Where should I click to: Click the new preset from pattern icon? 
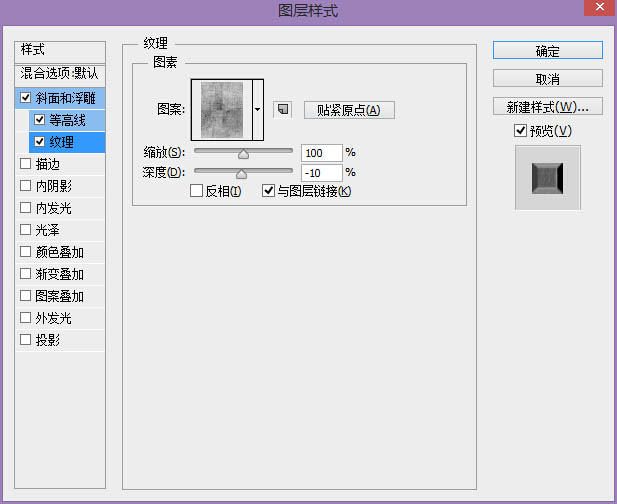point(282,109)
